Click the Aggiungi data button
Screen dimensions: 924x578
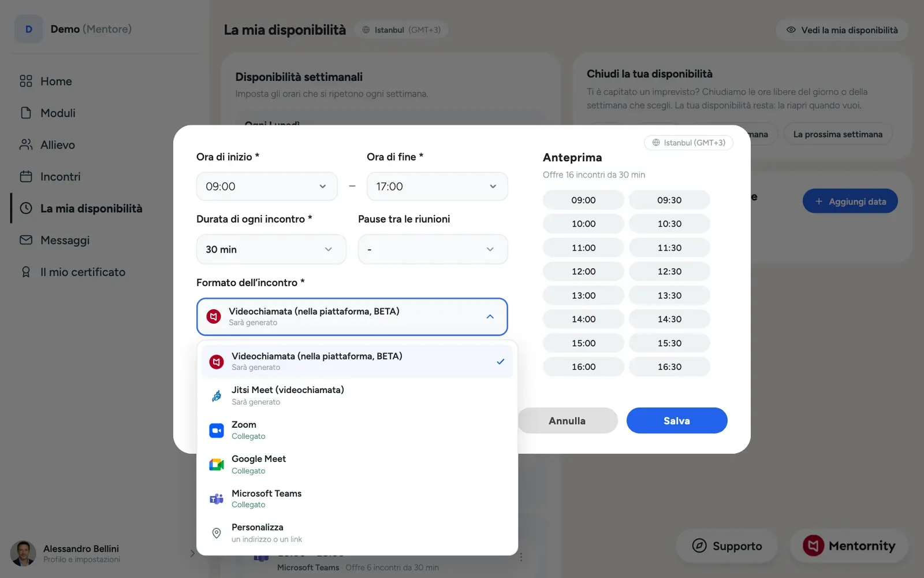[850, 201]
